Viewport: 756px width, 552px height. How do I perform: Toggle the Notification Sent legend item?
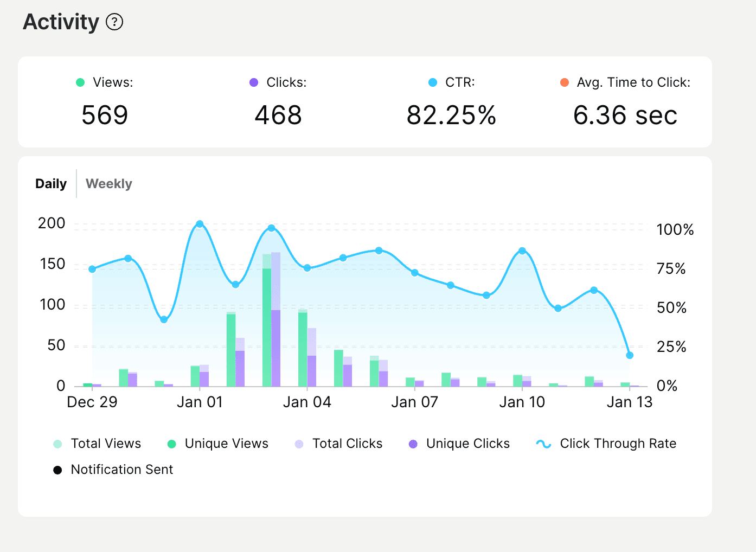point(121,470)
